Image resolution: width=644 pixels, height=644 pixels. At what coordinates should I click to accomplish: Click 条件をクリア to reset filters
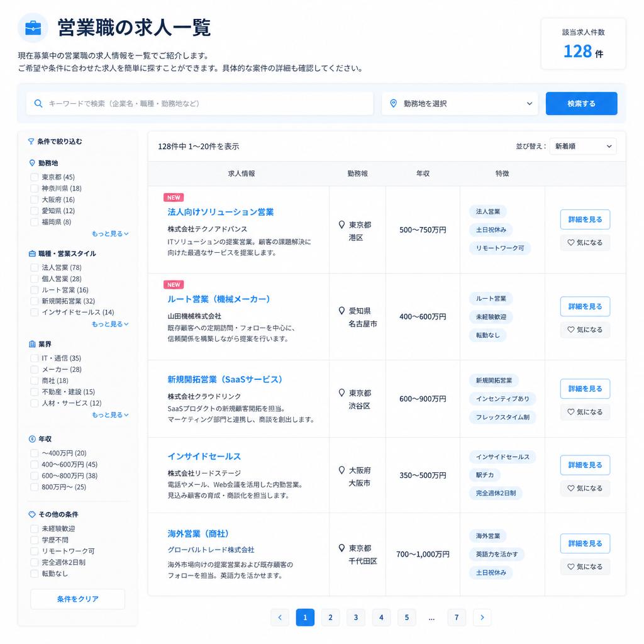(x=77, y=599)
